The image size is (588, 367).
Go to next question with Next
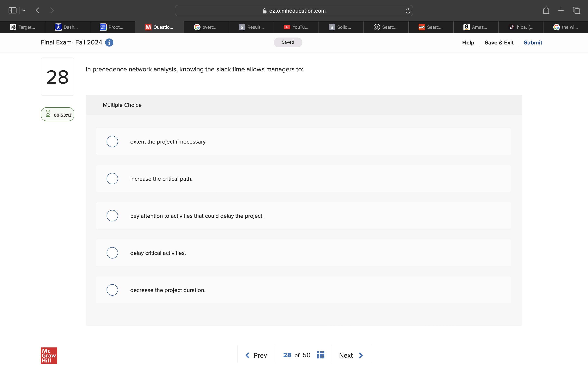[351, 355]
